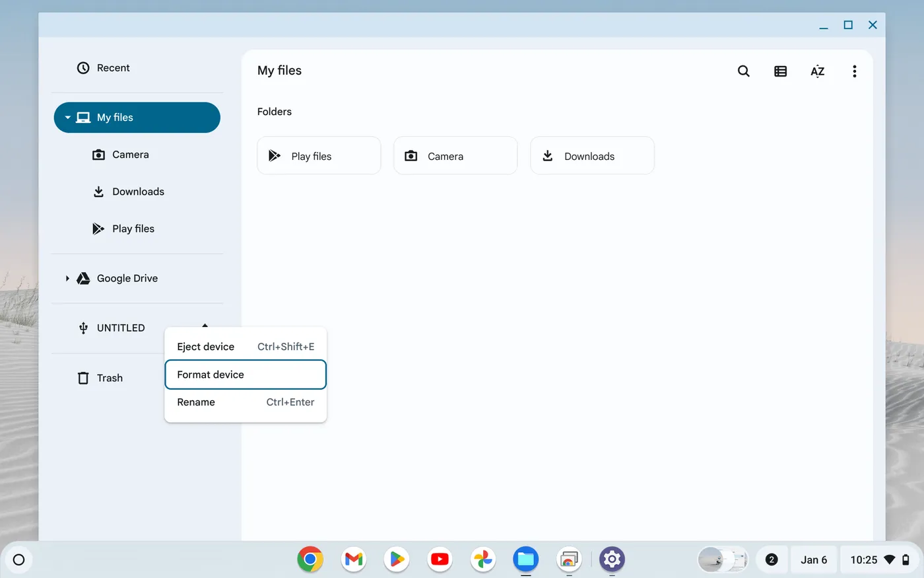Image resolution: width=924 pixels, height=578 pixels.
Task: Open Downloads in the sidebar
Action: pos(137,192)
